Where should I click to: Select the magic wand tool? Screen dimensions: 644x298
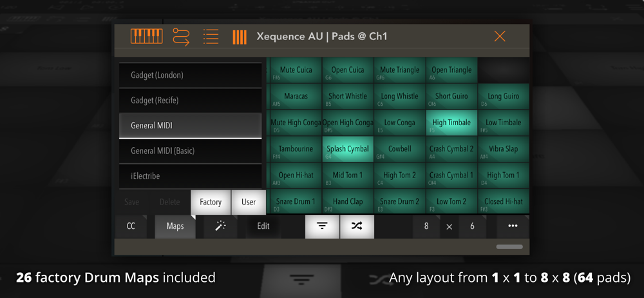[220, 226]
